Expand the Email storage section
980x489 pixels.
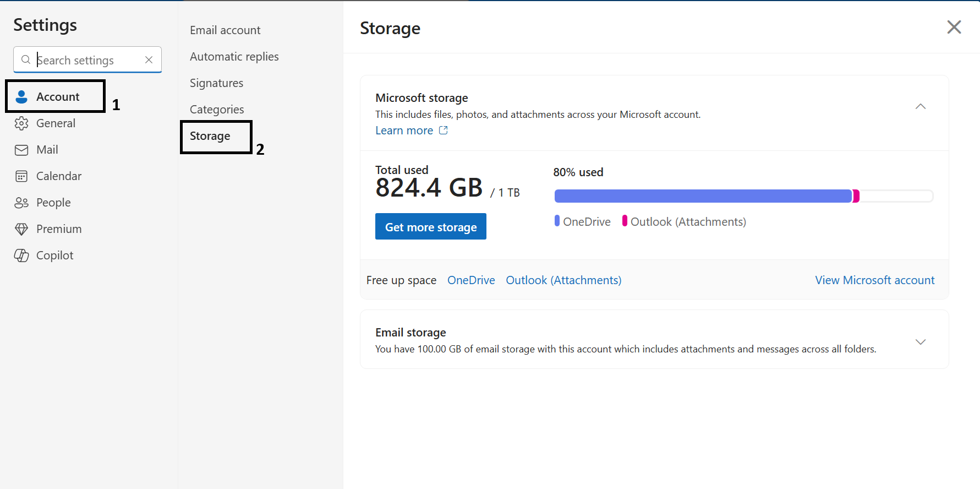[921, 342]
